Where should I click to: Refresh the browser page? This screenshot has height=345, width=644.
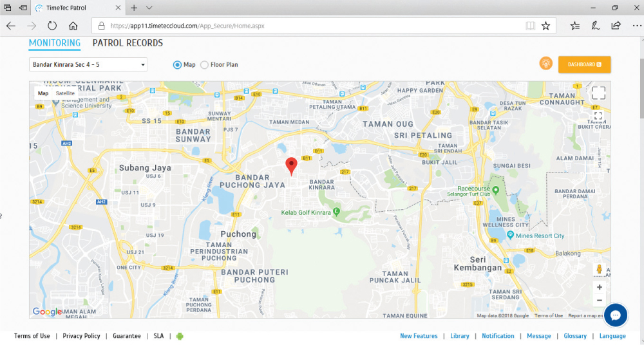pyautogui.click(x=52, y=26)
